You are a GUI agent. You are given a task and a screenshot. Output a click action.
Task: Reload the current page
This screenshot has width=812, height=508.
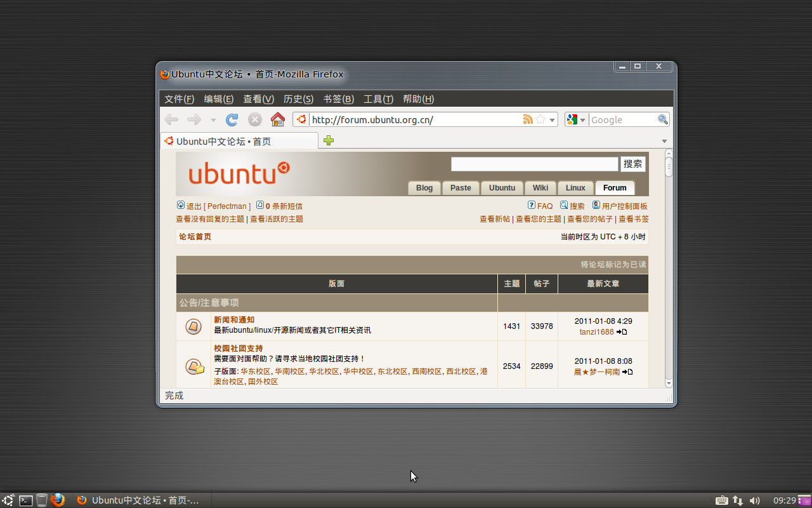232,119
